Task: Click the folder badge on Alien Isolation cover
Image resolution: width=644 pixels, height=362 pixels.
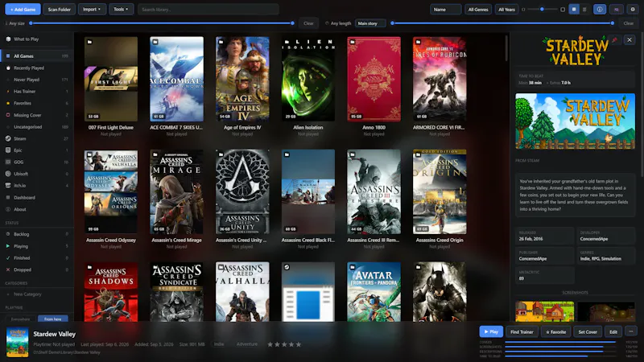Action: click(x=287, y=42)
